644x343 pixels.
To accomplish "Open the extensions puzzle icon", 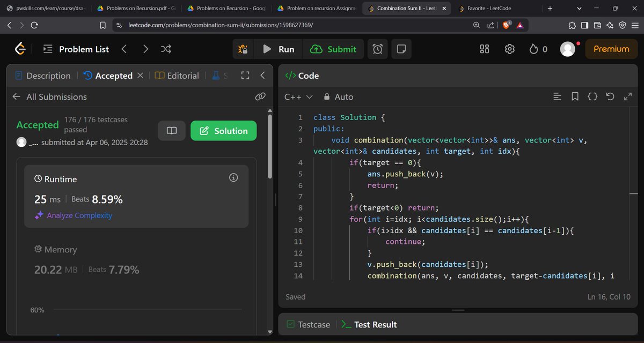I will (572, 25).
